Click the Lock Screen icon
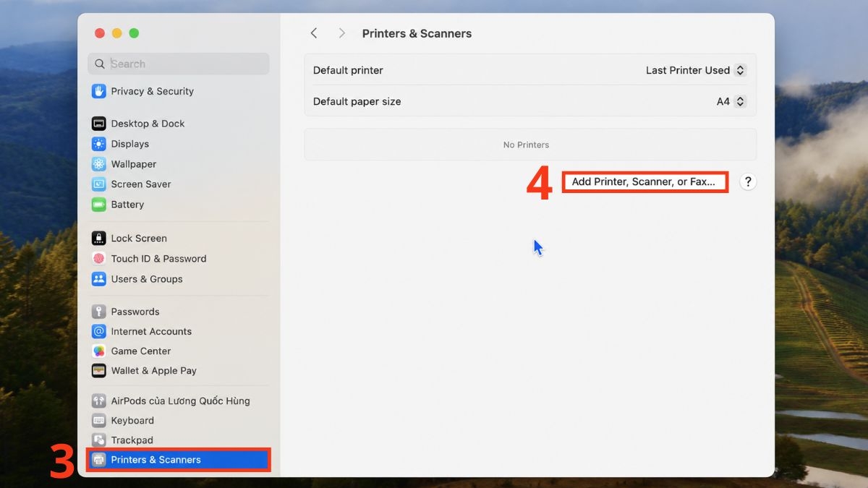This screenshot has width=868, height=488. click(x=99, y=238)
